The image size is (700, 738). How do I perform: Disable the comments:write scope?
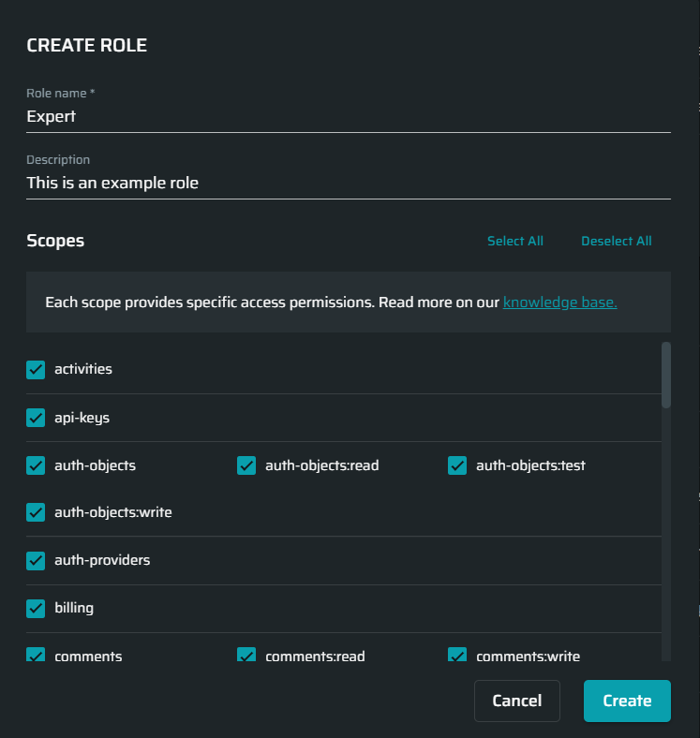pos(457,655)
